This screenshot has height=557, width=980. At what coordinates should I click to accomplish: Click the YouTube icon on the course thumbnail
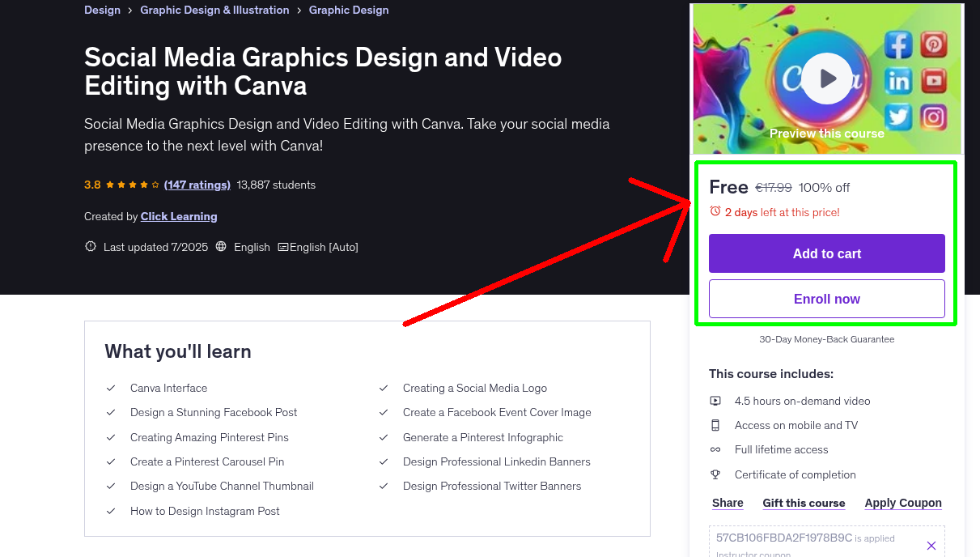click(x=934, y=81)
